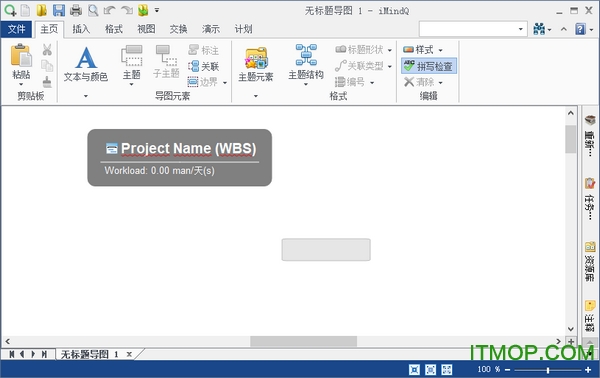
Task: Click the help question mark button
Action: click(580, 29)
